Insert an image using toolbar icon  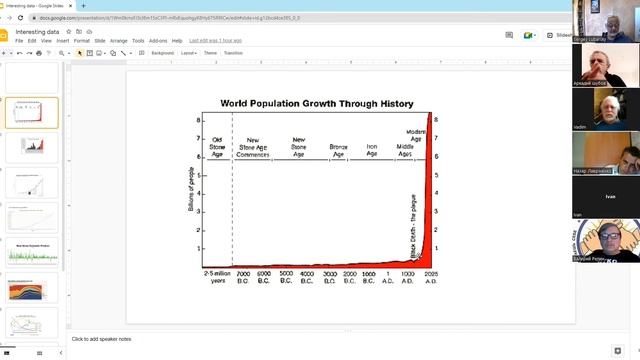[99, 53]
